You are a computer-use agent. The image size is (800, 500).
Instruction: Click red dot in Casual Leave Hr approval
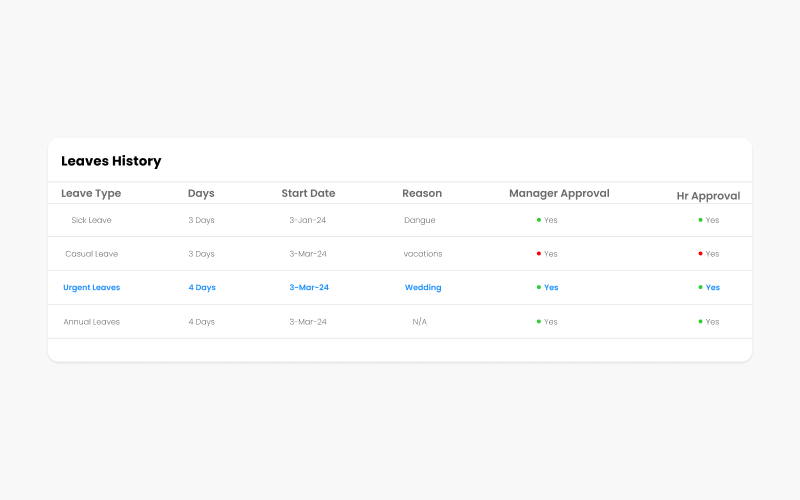click(x=701, y=254)
